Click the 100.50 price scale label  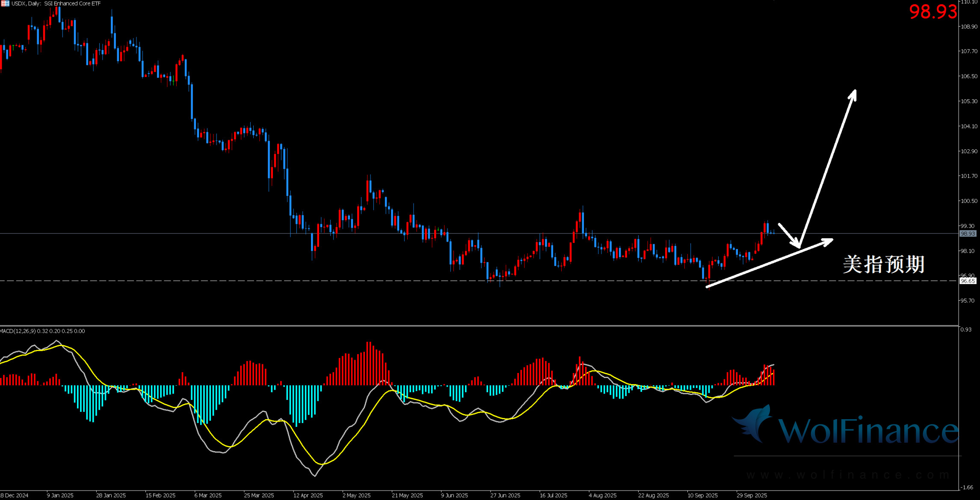[x=969, y=201]
